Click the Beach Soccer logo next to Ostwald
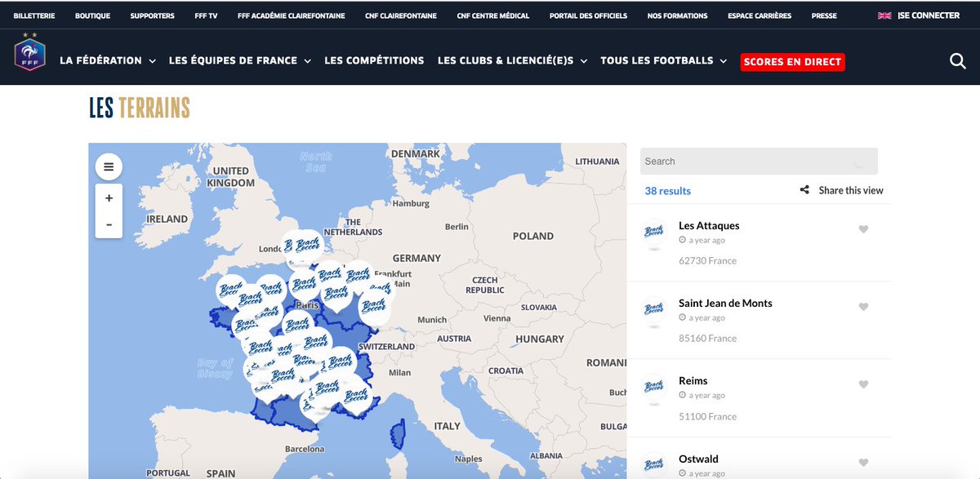 pos(654,465)
